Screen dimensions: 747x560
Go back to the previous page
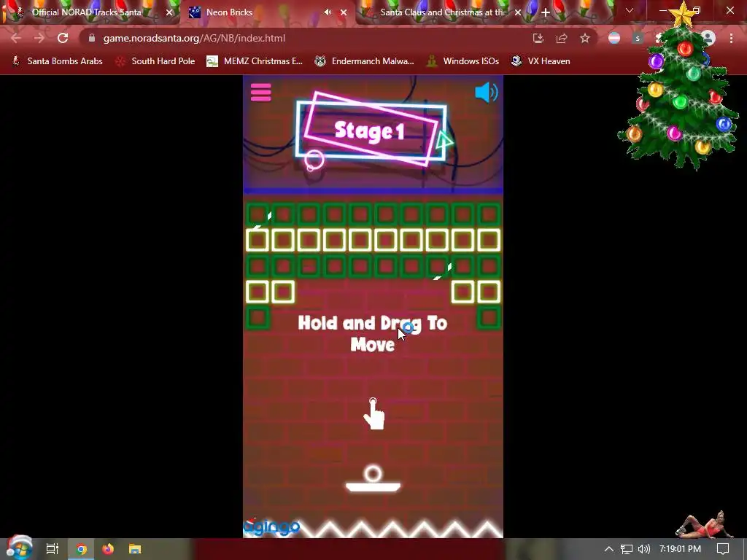click(x=16, y=38)
